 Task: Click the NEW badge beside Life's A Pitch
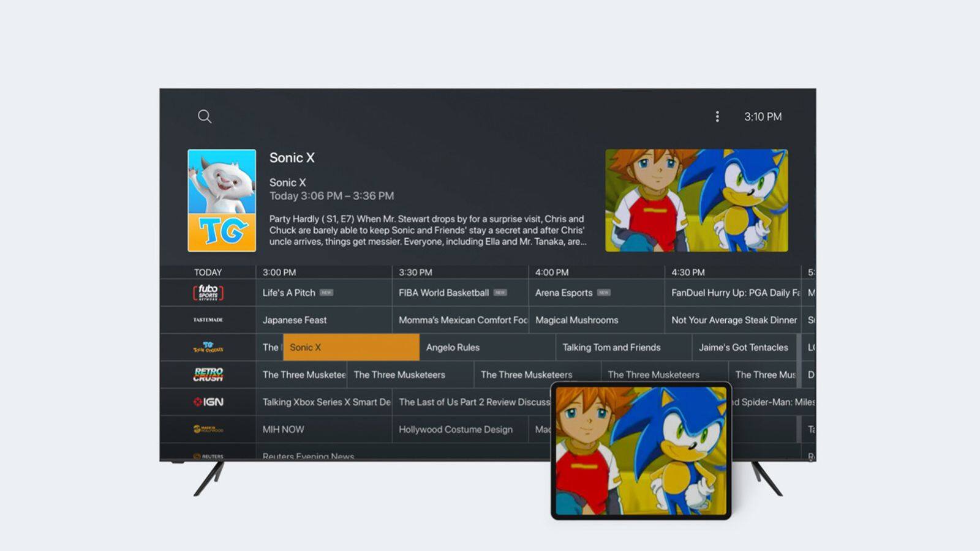(326, 293)
